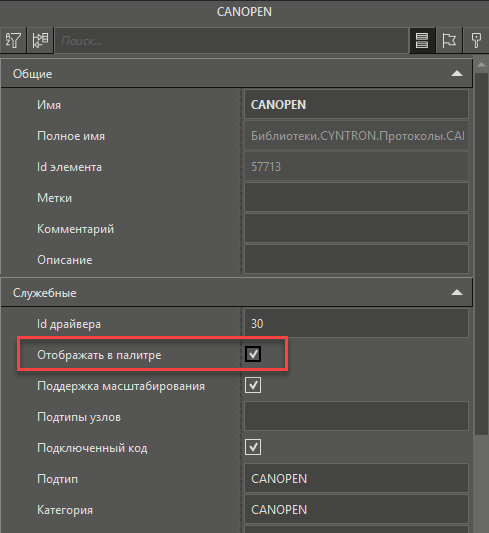Click the Метки input field

tap(356, 197)
